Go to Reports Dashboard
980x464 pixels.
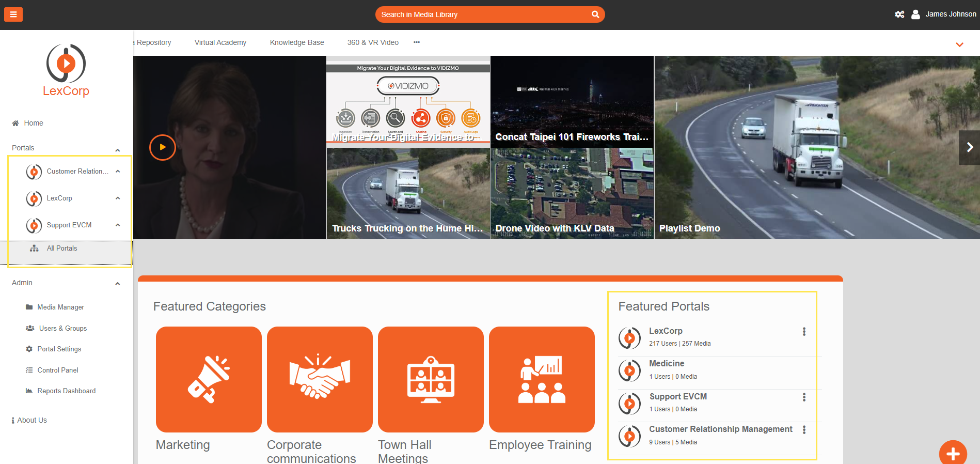66,391
